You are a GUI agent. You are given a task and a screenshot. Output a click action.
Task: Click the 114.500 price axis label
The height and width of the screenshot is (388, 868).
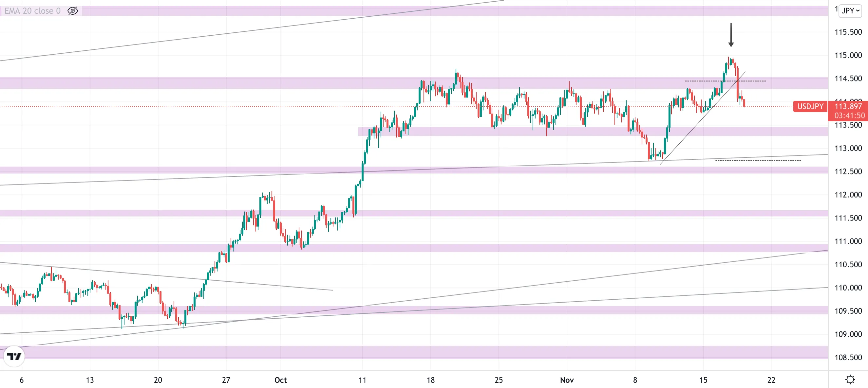click(848, 79)
